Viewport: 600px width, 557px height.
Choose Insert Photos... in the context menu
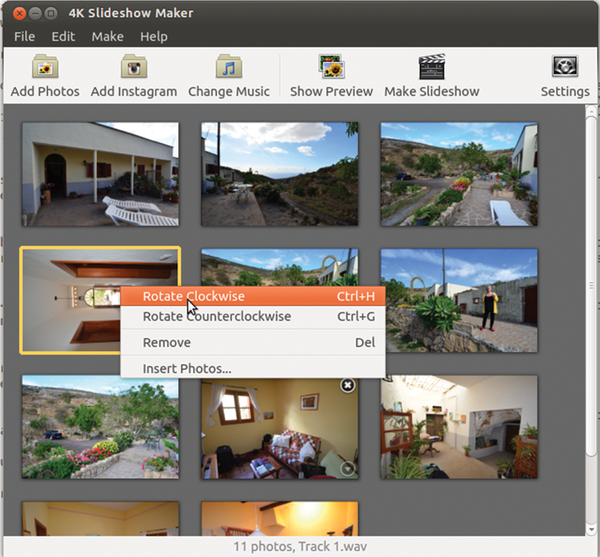point(253,368)
